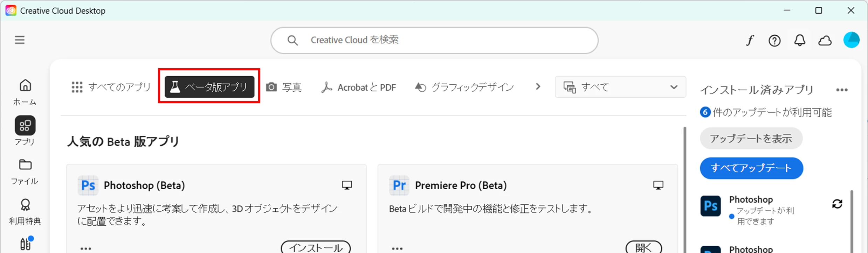This screenshot has width=868, height=253.
Task: Click the Premiere Pro (Beta) Pr icon
Action: [399, 185]
